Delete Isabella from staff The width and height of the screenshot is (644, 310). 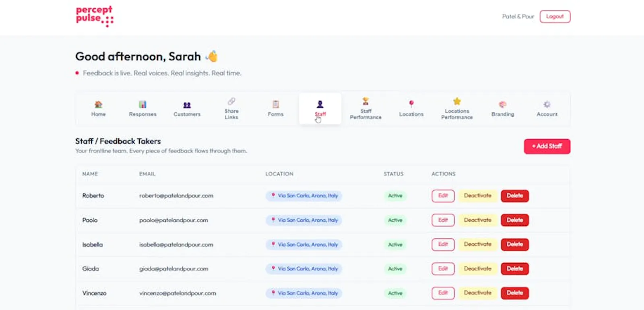click(x=515, y=244)
